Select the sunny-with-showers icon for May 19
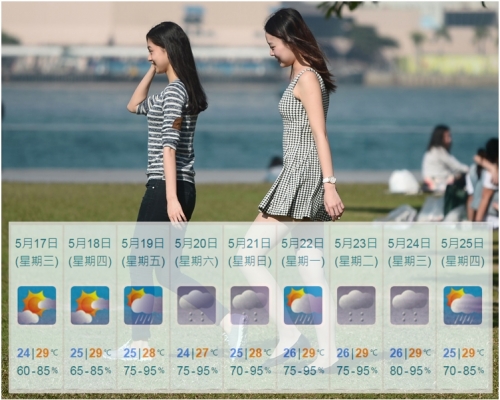Screen dimensions: 500x400 (x=143, y=305)
